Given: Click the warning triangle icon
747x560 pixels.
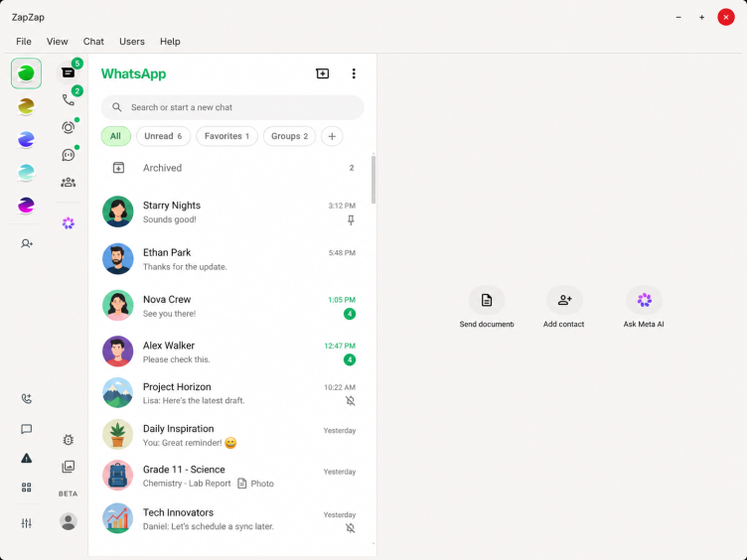Looking at the screenshot, I should (x=27, y=458).
